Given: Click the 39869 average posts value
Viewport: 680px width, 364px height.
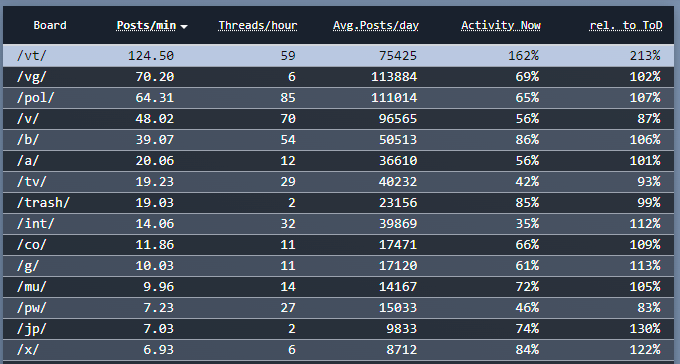Looking at the screenshot, I should tap(398, 223).
